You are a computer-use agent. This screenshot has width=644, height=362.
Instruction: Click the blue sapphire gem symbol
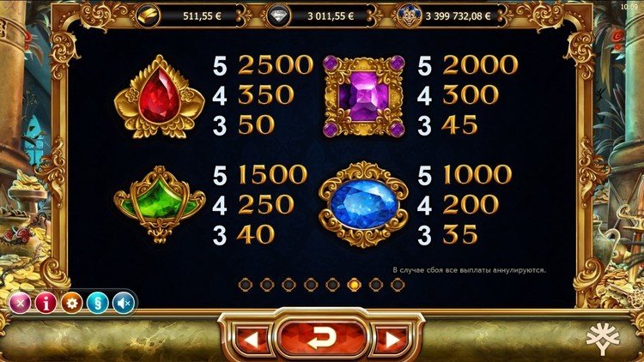363,204
